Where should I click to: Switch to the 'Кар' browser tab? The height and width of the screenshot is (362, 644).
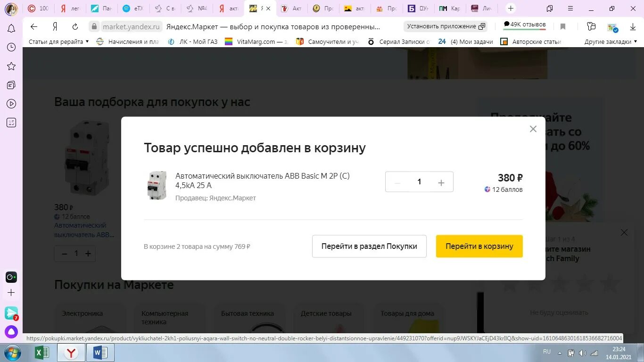[x=449, y=8]
